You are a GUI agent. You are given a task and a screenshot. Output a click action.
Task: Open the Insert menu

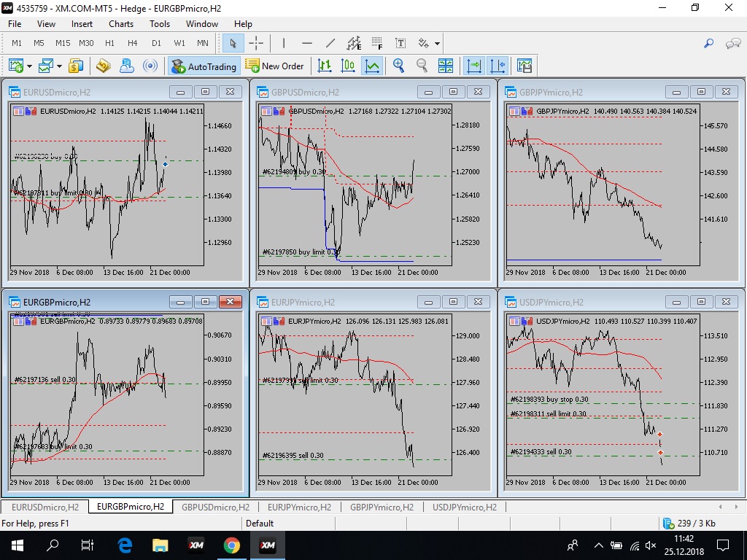82,24
